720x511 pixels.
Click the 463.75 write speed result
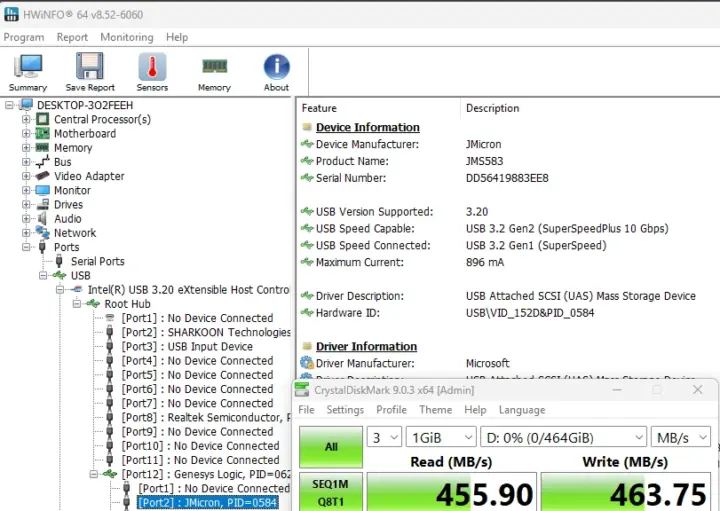tap(625, 492)
